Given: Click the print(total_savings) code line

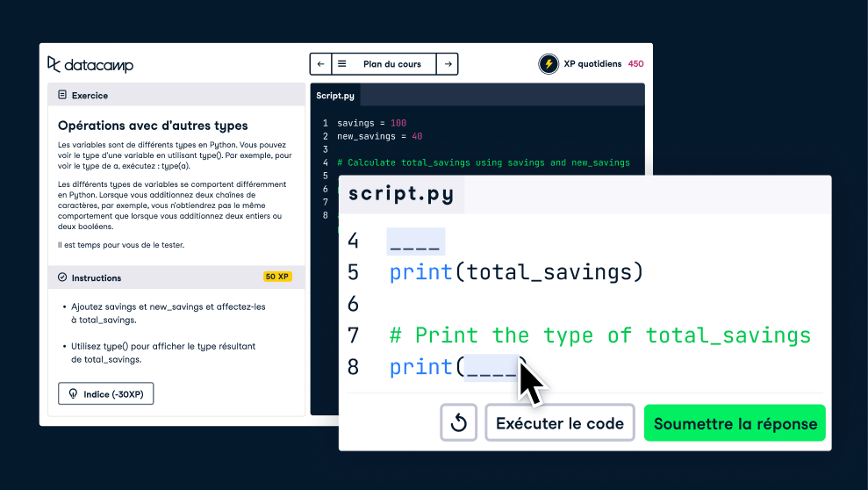Looking at the screenshot, I should 516,272.
